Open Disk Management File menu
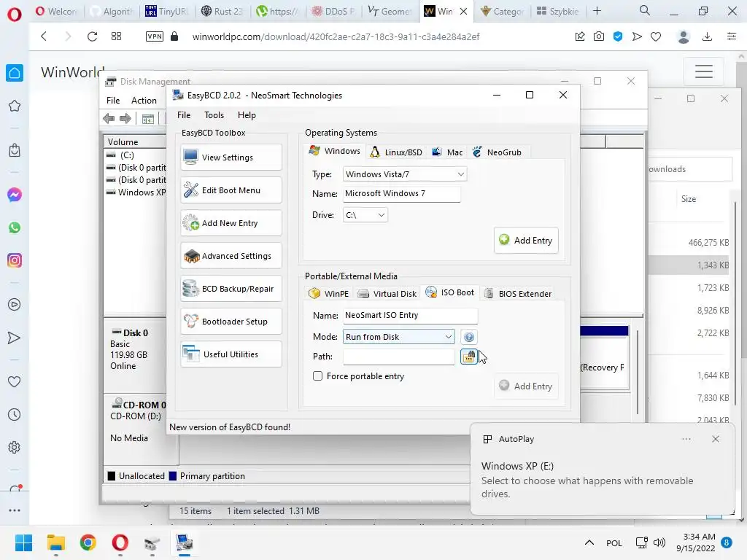Screen dimensions: 747x560 [113, 101]
